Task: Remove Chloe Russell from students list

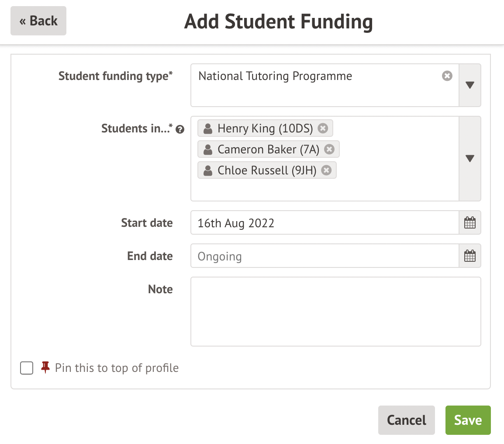Action: 326,170
